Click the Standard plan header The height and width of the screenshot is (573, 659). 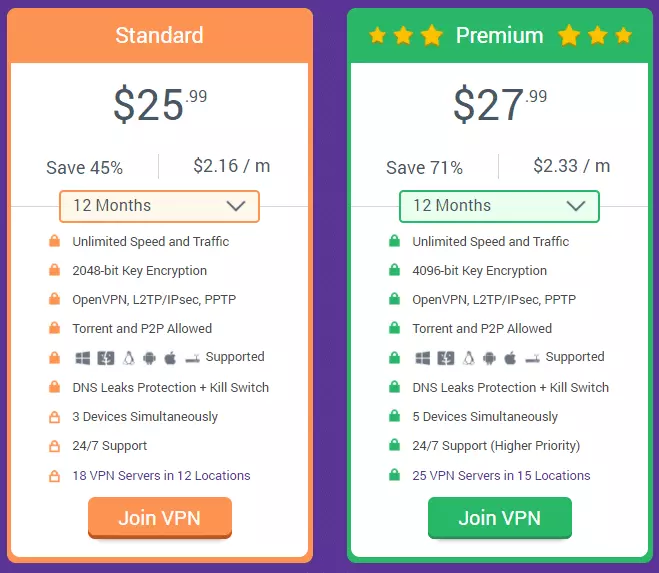click(159, 36)
